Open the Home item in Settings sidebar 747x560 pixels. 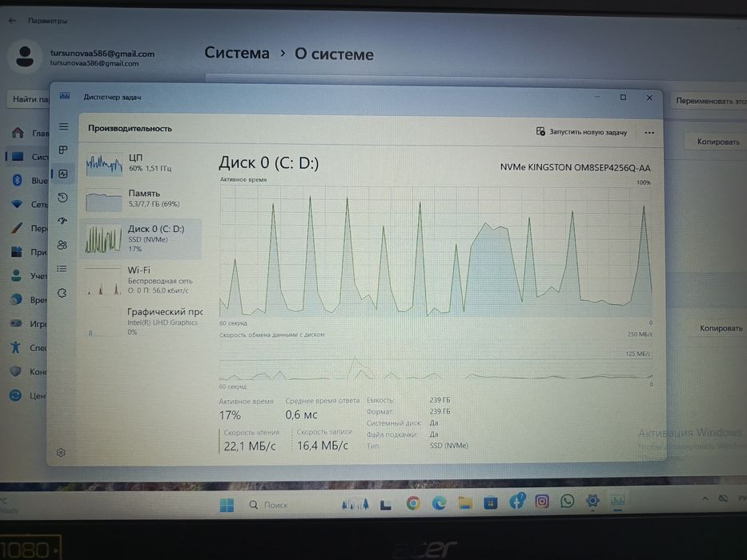coord(30,133)
